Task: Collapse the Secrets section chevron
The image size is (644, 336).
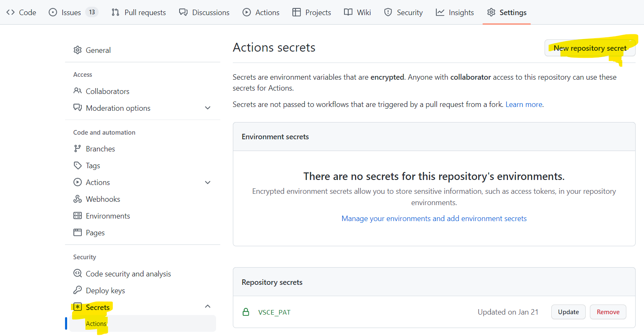Action: pyautogui.click(x=208, y=306)
